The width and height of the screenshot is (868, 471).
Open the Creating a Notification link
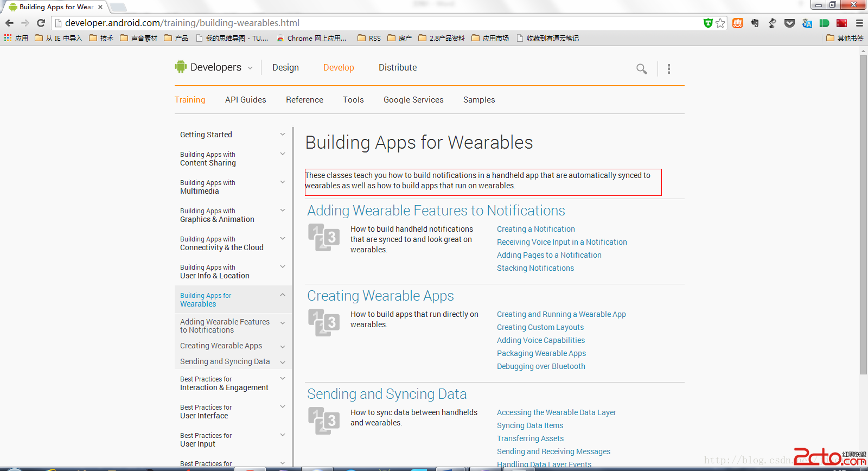[535, 229]
